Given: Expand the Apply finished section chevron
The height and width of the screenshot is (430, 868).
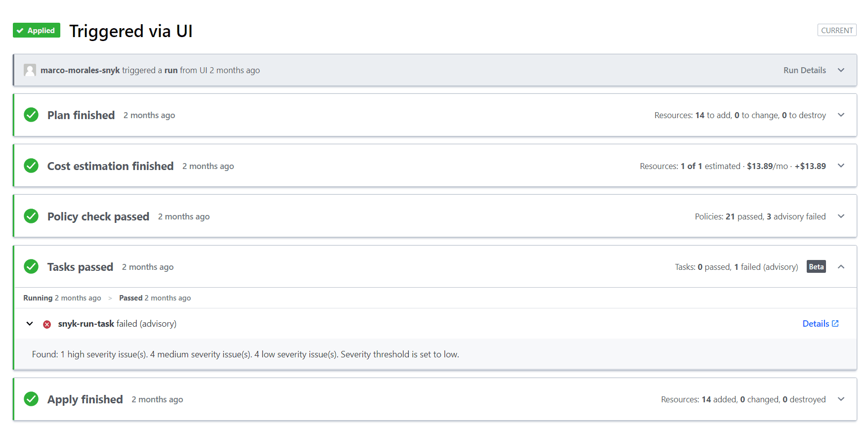Looking at the screenshot, I should (x=841, y=399).
